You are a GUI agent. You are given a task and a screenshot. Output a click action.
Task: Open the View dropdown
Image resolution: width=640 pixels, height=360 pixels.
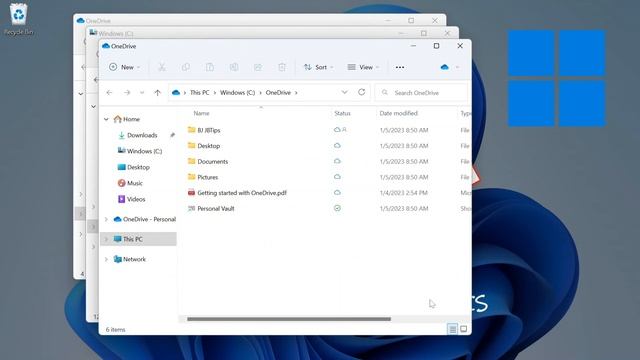point(363,67)
